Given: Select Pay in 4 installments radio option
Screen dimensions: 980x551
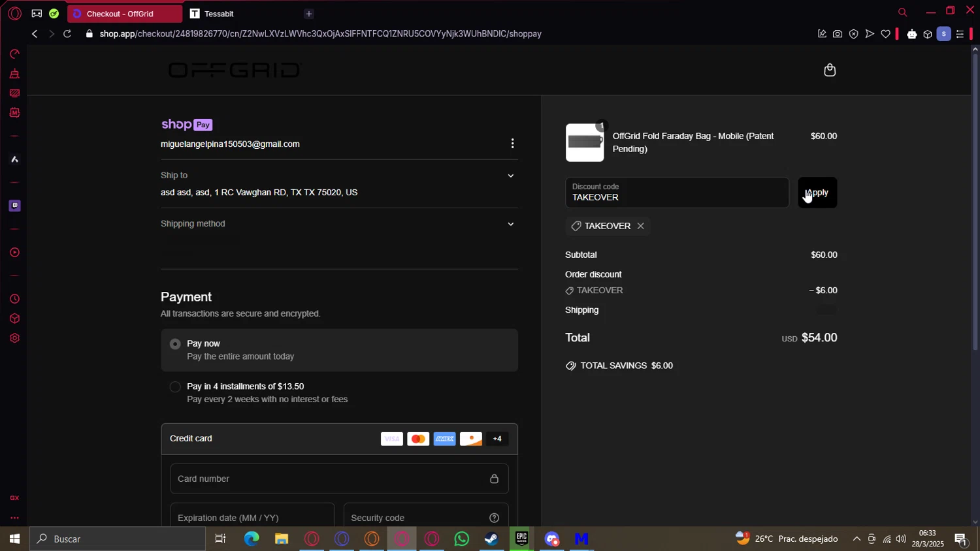Looking at the screenshot, I should [175, 387].
